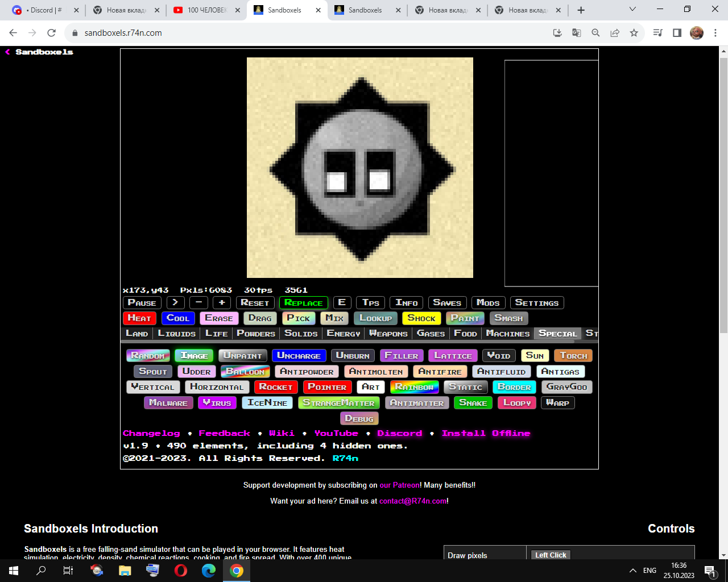Select the Rainbow element swatch
The width and height of the screenshot is (728, 582).
coord(415,387)
